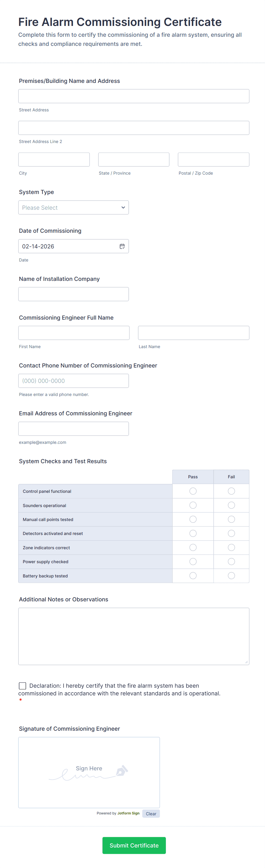Open the calendar date picker icon
265x868 pixels.
tap(122, 246)
